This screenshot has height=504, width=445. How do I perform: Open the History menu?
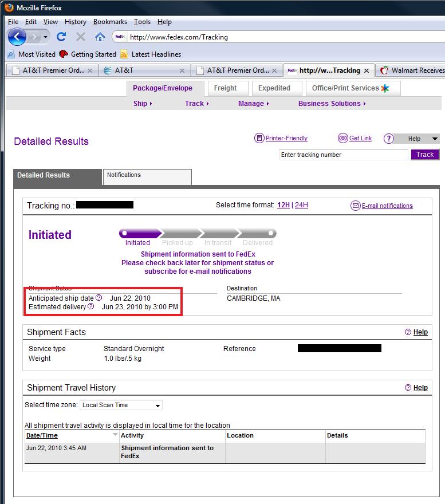76,22
